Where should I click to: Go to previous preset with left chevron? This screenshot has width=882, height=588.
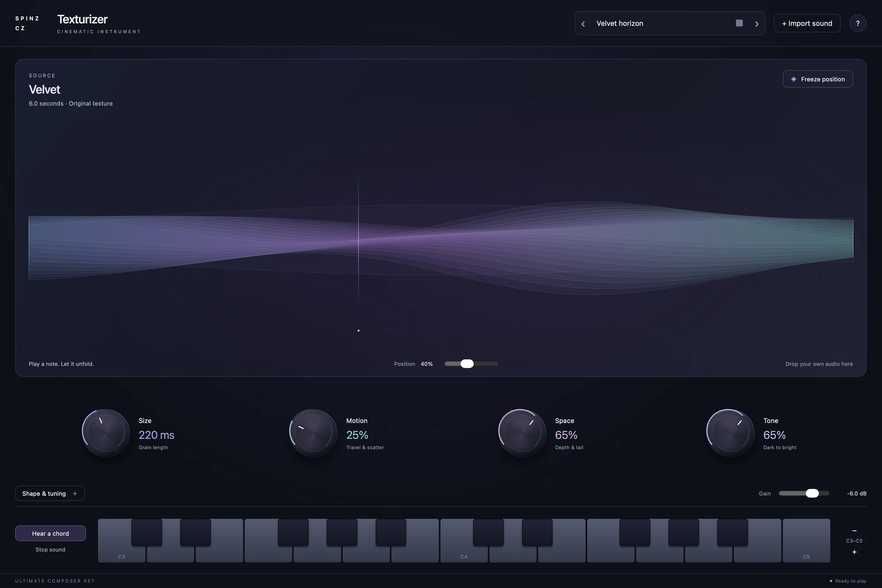pos(583,24)
